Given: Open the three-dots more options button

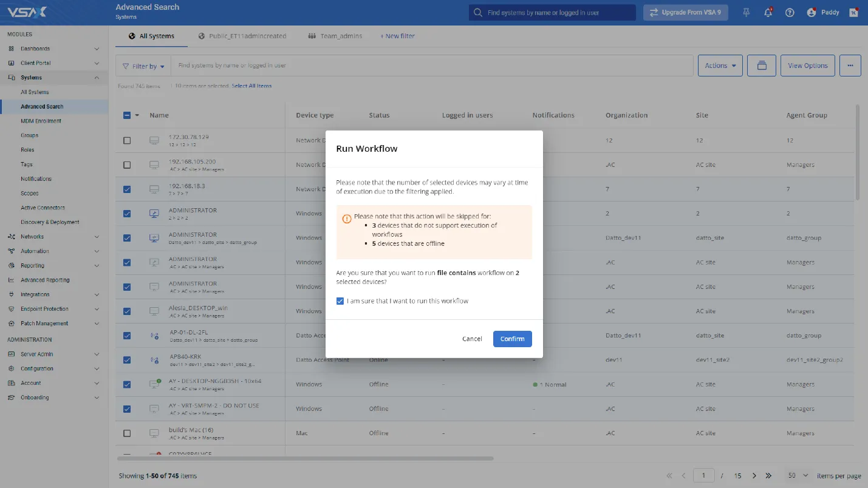Looking at the screenshot, I should [850, 66].
